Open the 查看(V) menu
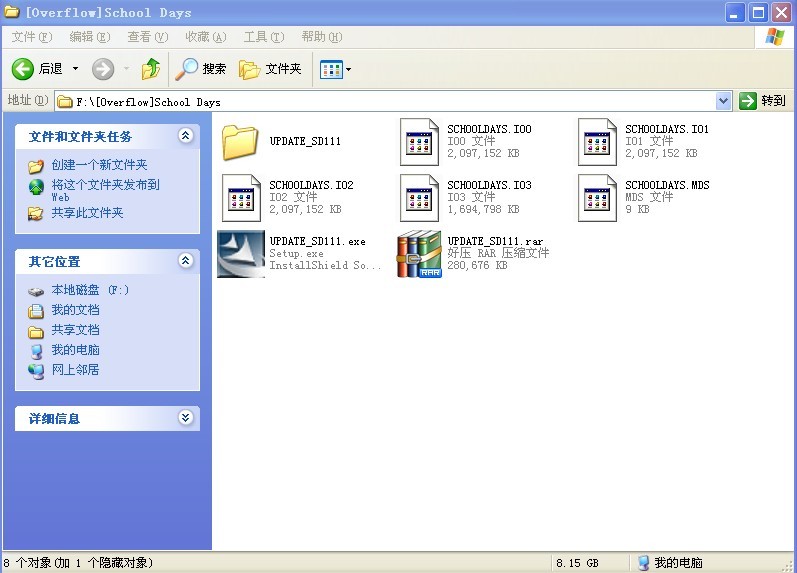Image resolution: width=797 pixels, height=573 pixels. pos(147,37)
